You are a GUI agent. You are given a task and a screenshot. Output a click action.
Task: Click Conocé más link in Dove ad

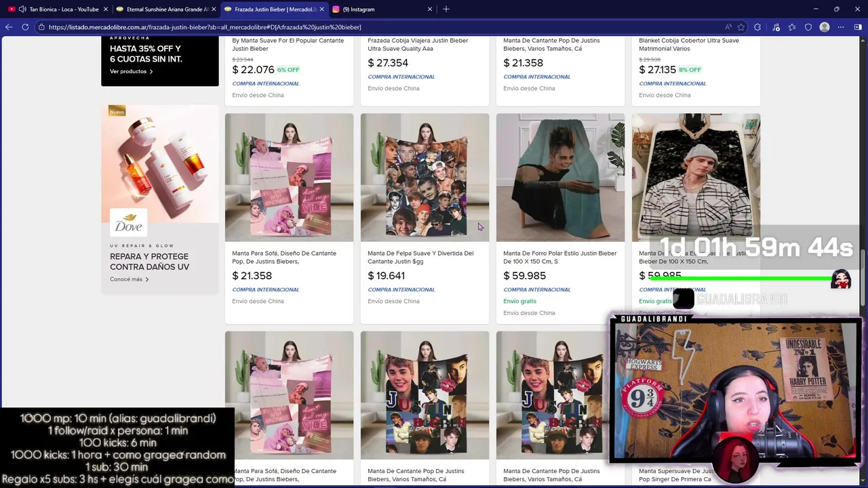tap(129, 279)
